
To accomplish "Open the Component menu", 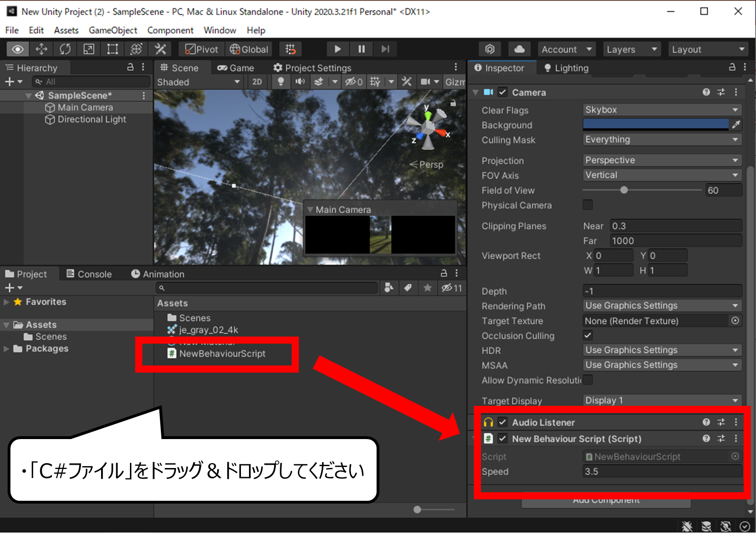I will coord(170,30).
